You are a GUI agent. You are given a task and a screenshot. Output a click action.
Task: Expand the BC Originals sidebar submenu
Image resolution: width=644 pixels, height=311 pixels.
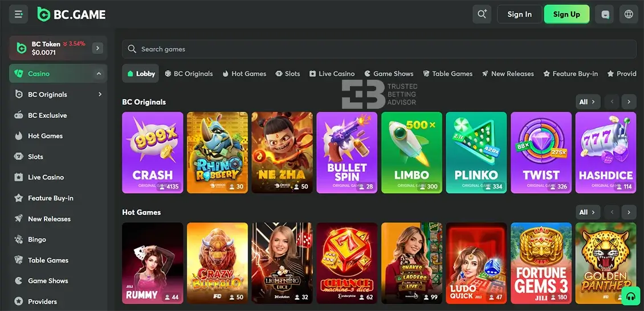point(100,95)
